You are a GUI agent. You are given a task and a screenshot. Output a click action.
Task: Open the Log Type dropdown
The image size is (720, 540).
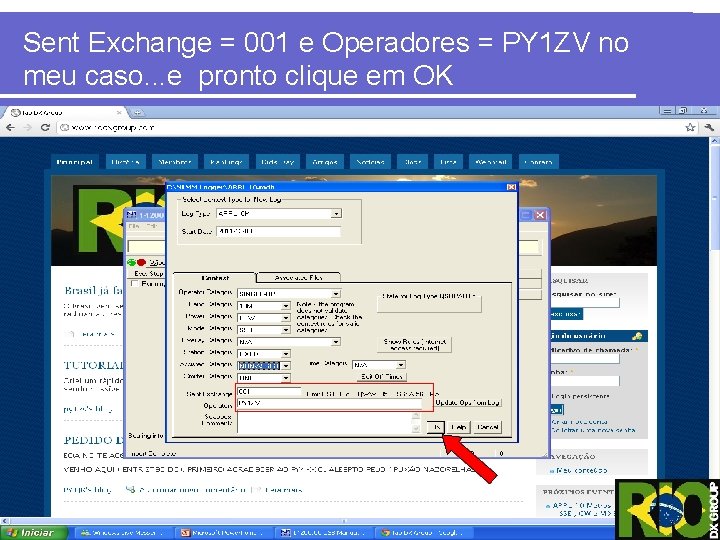pyautogui.click(x=336, y=214)
